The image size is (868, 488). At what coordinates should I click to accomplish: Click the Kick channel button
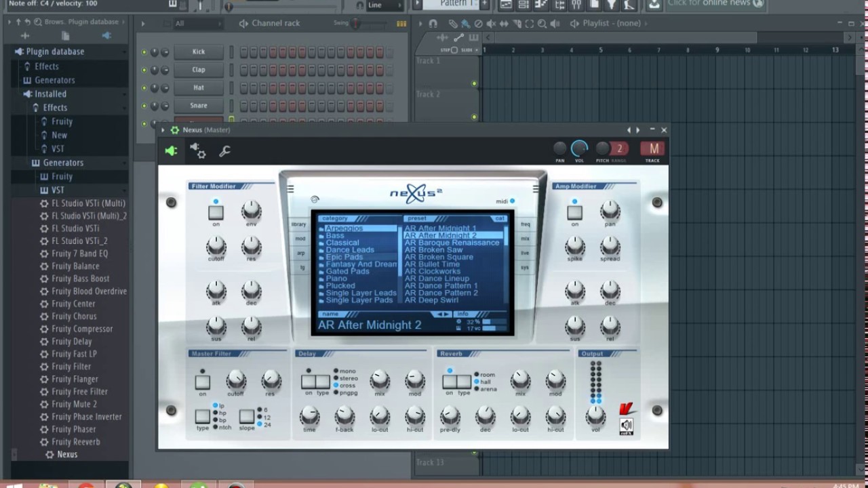199,52
